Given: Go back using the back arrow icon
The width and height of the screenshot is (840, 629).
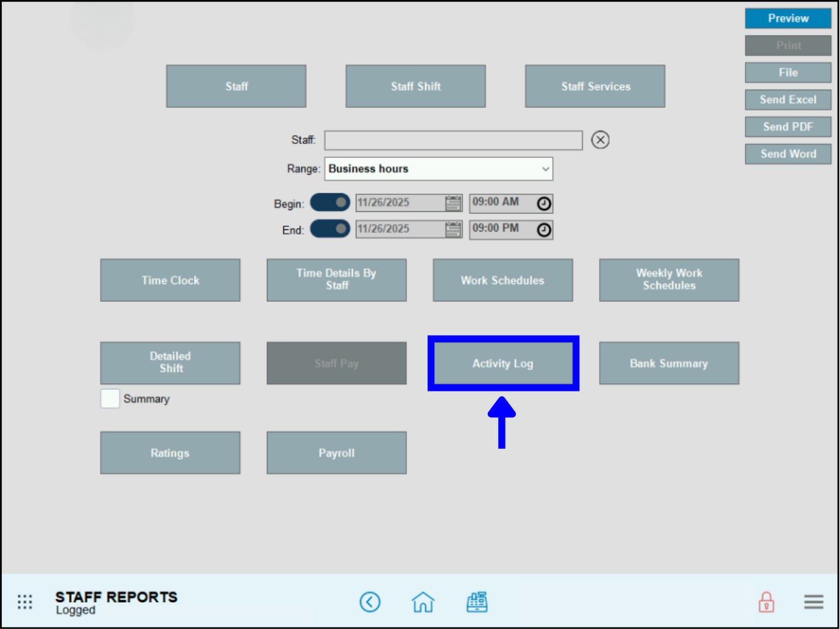Looking at the screenshot, I should click(370, 602).
